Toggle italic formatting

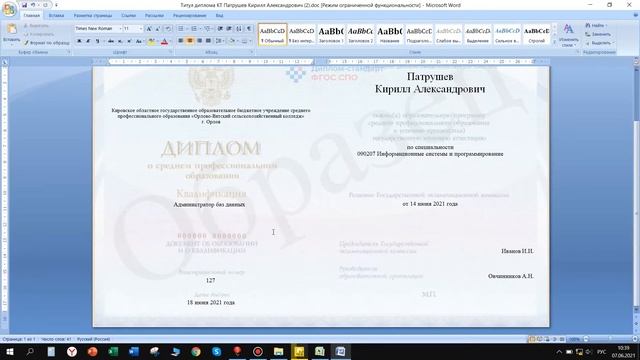[x=88, y=41]
